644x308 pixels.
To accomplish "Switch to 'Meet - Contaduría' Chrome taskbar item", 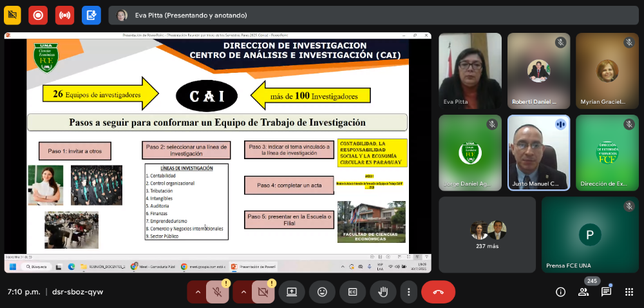I will click(x=153, y=267).
